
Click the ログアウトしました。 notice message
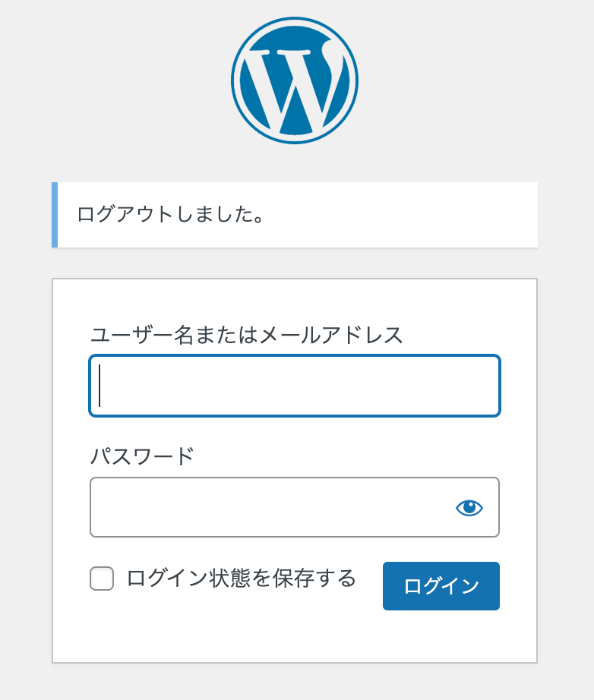(170, 215)
